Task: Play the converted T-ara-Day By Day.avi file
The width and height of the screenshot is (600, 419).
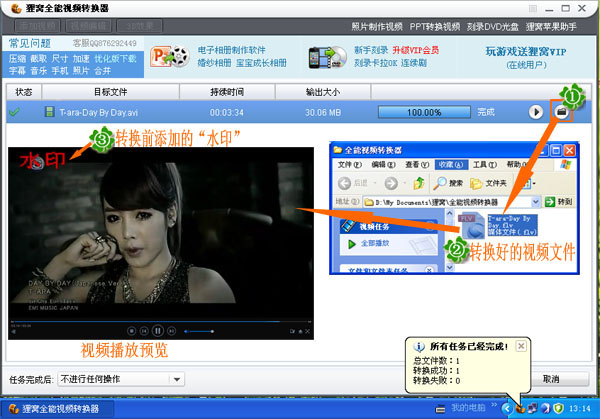Action: (536, 112)
